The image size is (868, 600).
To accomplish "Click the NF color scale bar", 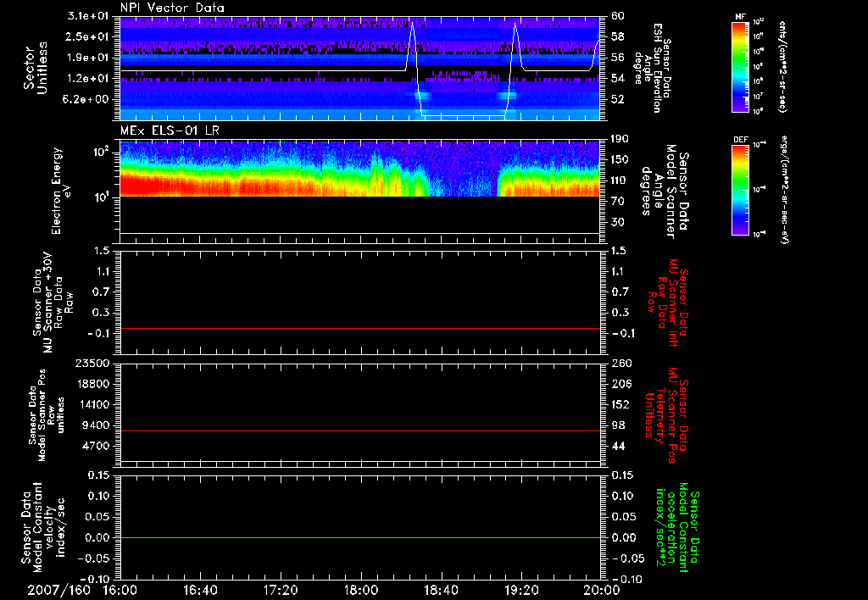I will tap(741, 67).
